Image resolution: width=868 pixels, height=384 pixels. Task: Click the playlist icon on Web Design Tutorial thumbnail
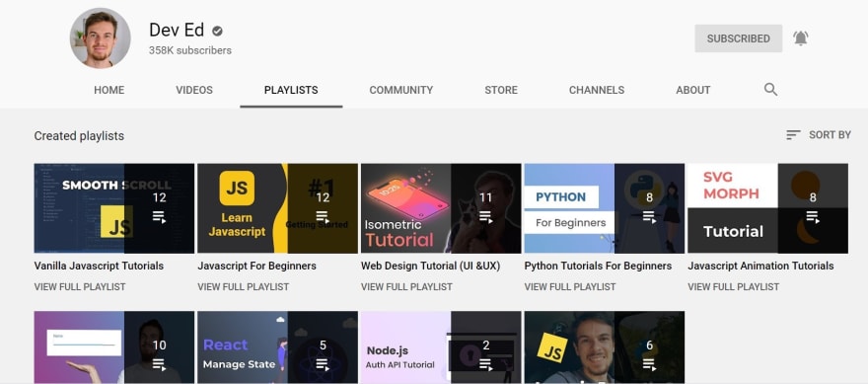coord(486,216)
